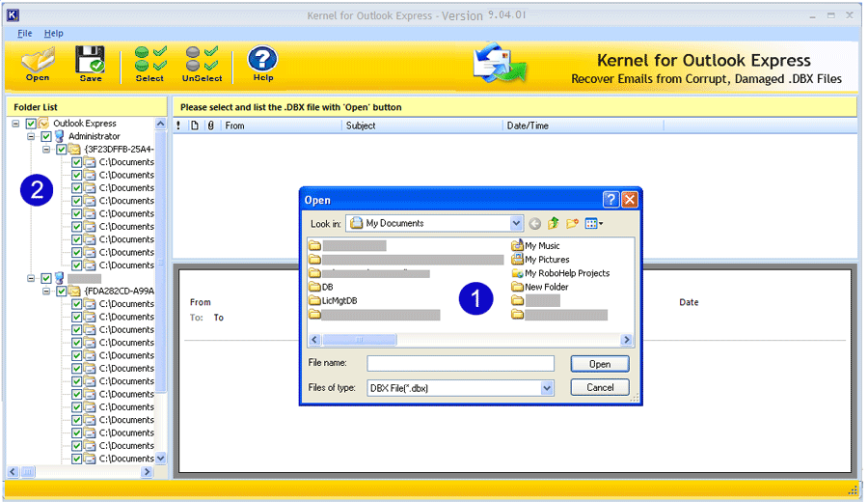The image size is (868, 502).
Task: Click Folder List horizontal scroll right arrow
Action: point(147,472)
